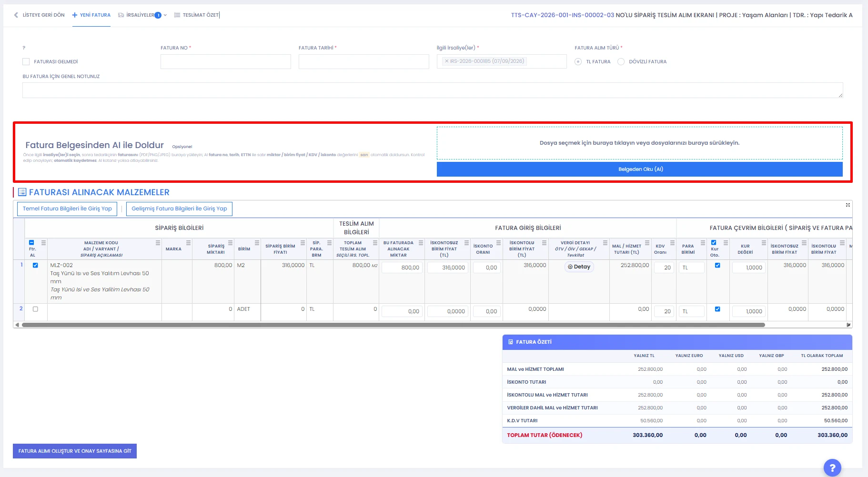The image size is (868, 477).
Task: Select the TL Fatura radio option
Action: coord(578,62)
